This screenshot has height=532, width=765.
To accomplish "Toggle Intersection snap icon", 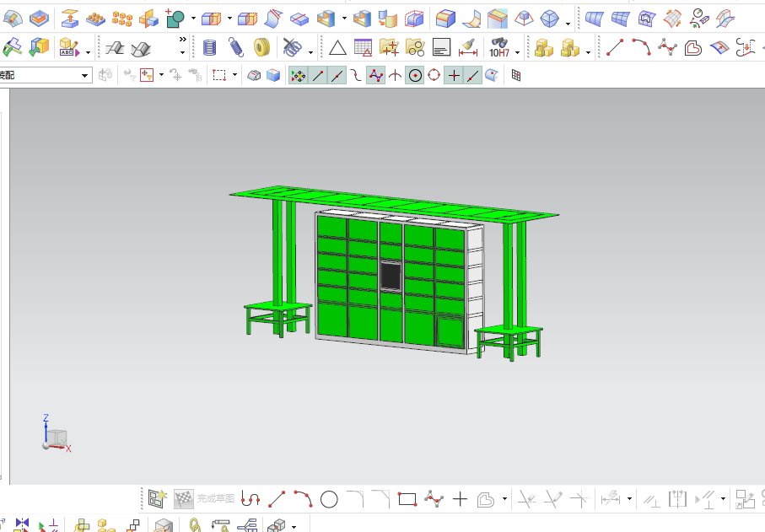I will coord(396,76).
